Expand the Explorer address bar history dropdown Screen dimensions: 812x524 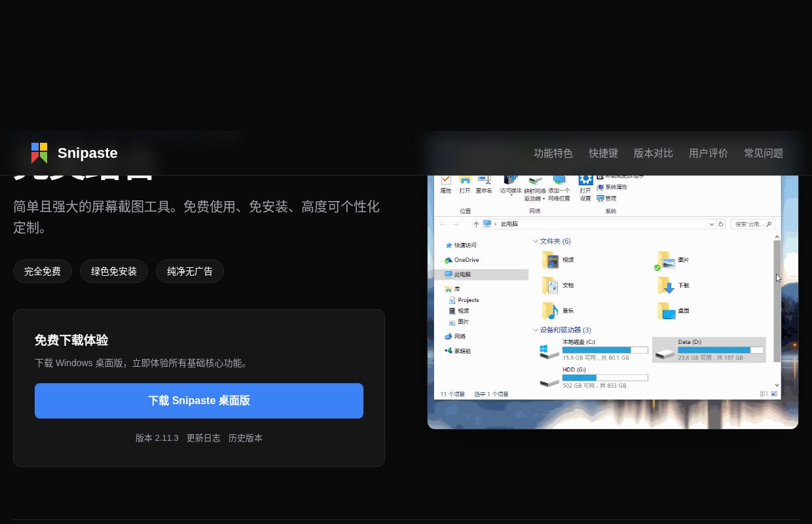click(712, 224)
